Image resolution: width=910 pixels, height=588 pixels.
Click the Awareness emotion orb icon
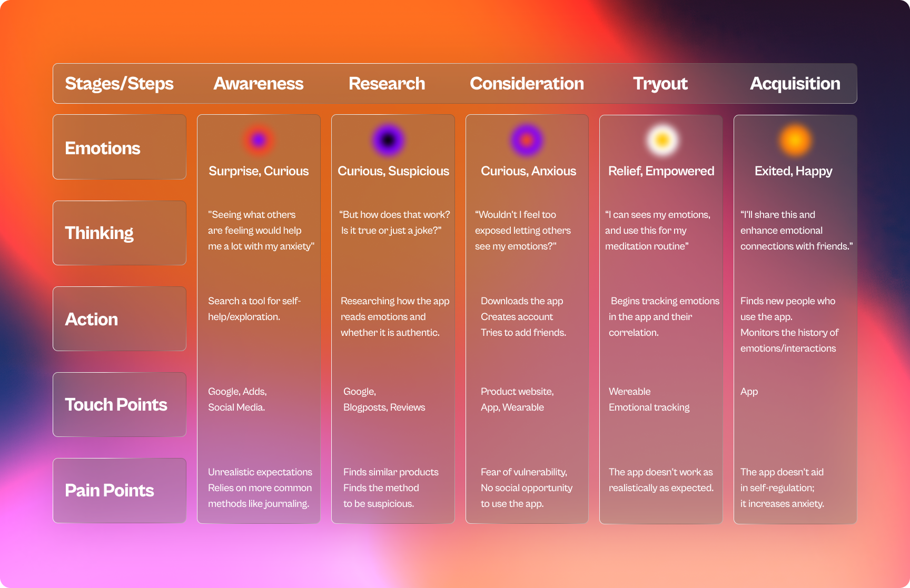pyautogui.click(x=259, y=140)
